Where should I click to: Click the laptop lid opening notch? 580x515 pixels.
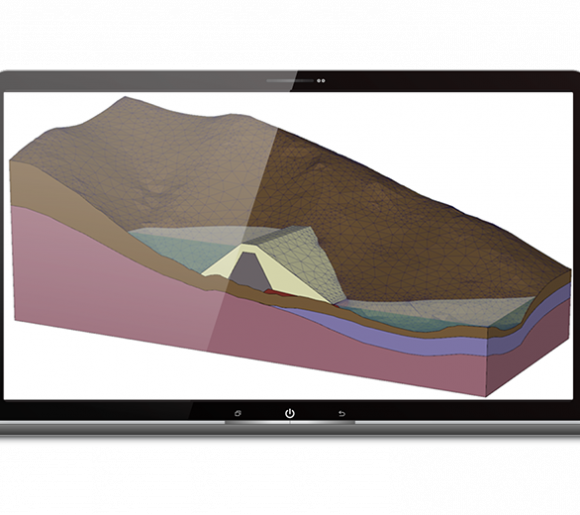pyautogui.click(x=290, y=422)
